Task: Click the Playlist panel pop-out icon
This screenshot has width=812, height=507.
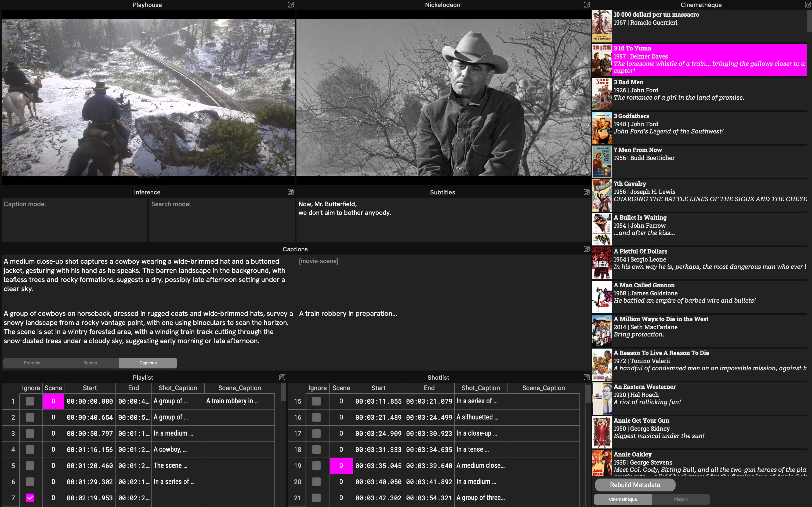Action: coord(282,377)
